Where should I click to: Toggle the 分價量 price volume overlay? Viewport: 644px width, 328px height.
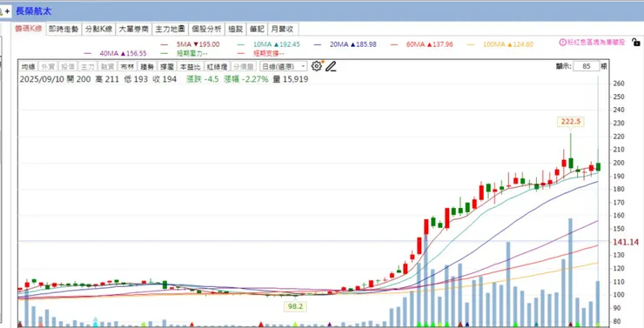click(244, 66)
